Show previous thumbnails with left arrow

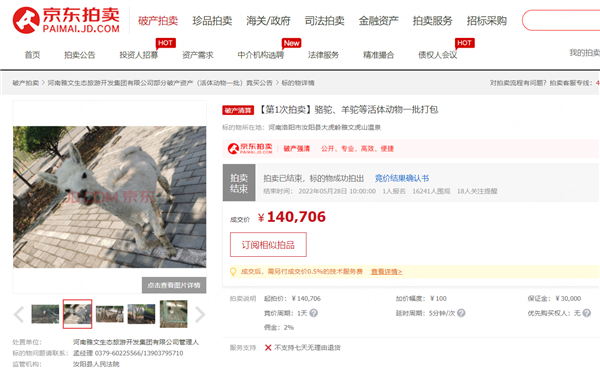coord(19,314)
